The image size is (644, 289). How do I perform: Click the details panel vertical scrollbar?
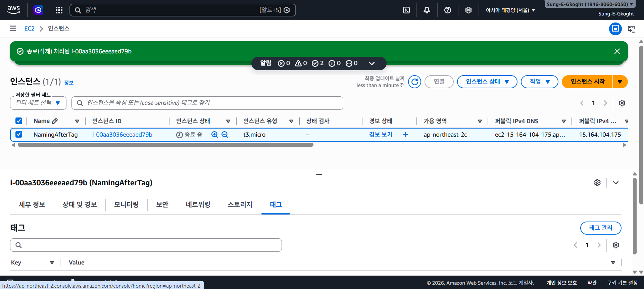[634, 216]
